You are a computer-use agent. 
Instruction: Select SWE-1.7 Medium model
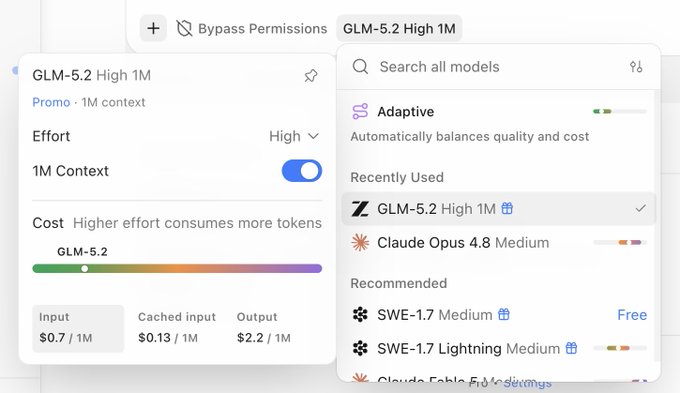click(499, 314)
